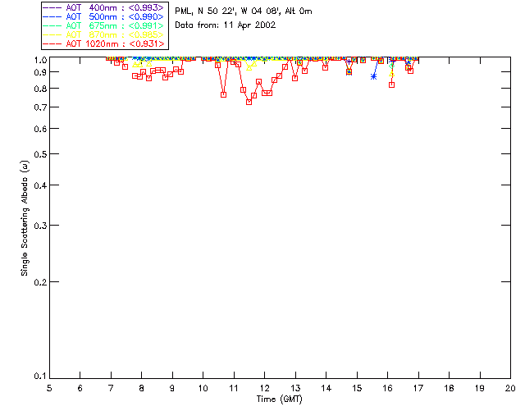Click the x-axis value 12
This screenshot has width=525, height=420.
pyautogui.click(x=264, y=388)
